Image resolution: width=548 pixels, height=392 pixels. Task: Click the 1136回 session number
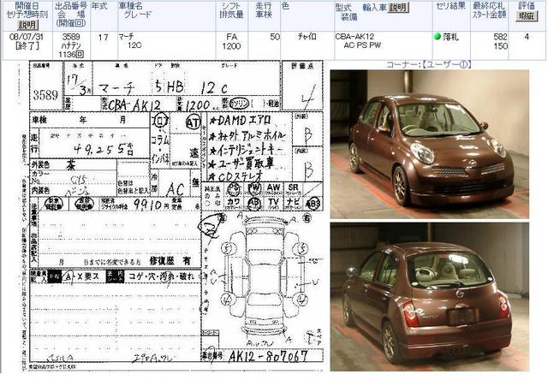pos(71,54)
